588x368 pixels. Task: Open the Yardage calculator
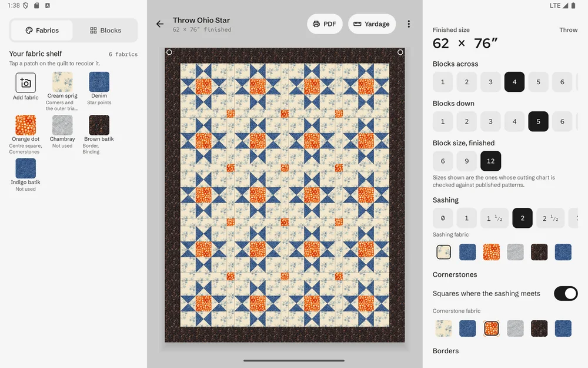372,24
